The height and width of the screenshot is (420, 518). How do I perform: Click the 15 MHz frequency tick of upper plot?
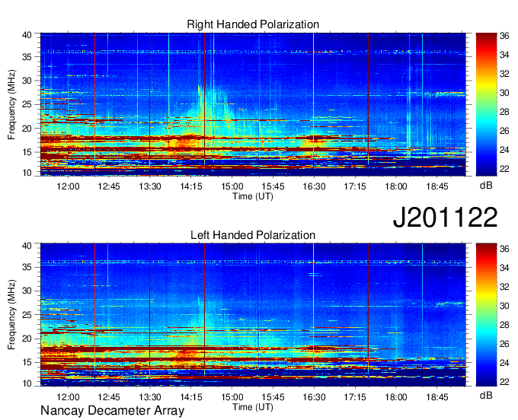(27, 152)
